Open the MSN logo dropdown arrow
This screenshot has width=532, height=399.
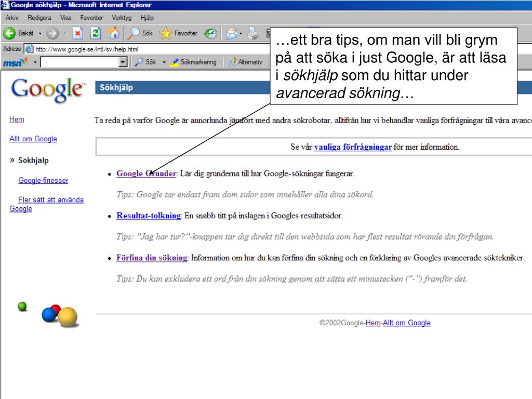35,62
